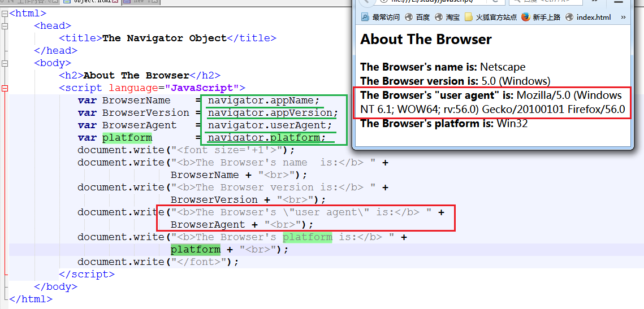Click the "var BrowserVersion" declaration

[x=133, y=113]
